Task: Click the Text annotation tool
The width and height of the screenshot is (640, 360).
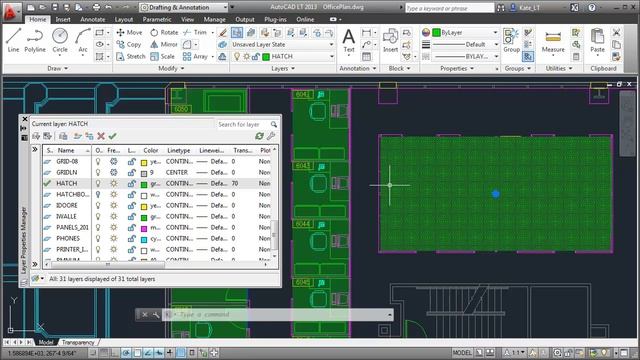Action: click(349, 40)
